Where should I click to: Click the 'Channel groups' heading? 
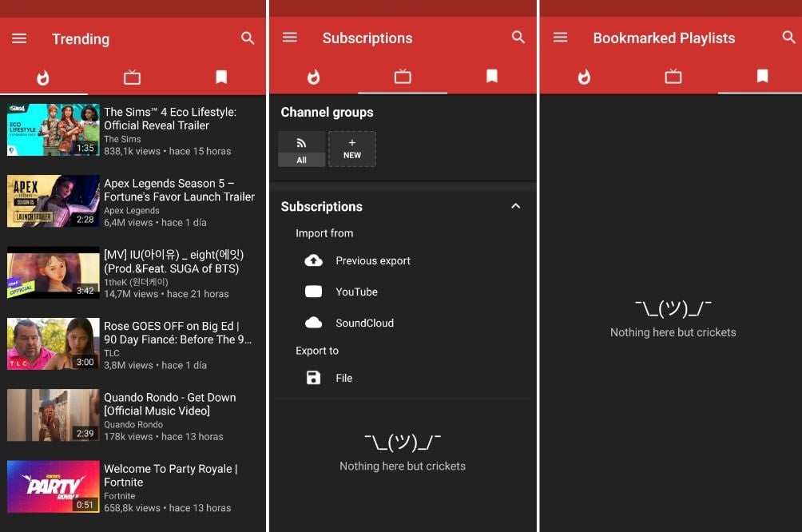tap(328, 113)
